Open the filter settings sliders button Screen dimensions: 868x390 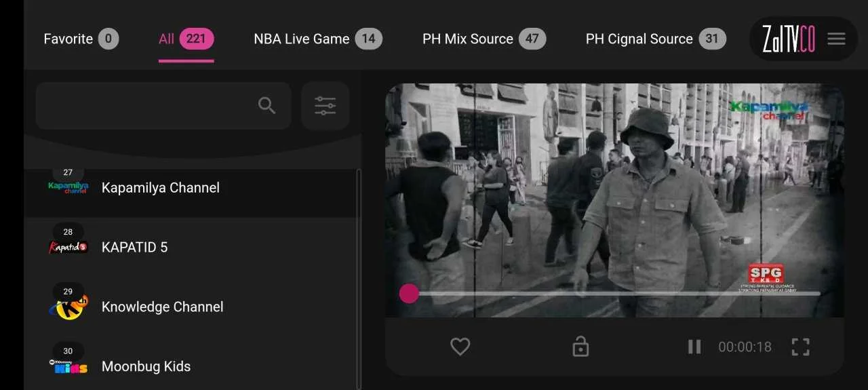pyautogui.click(x=325, y=106)
